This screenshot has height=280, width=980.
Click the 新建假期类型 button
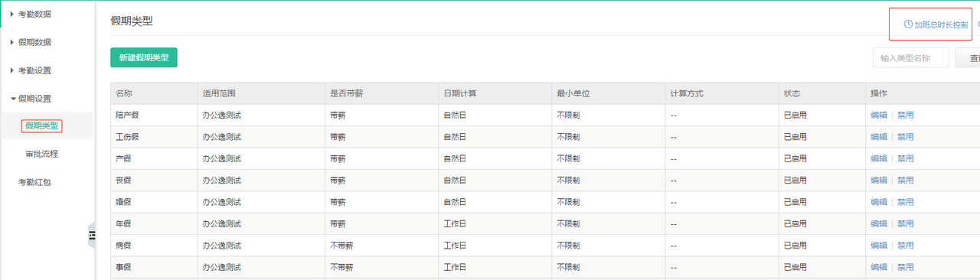(x=144, y=57)
